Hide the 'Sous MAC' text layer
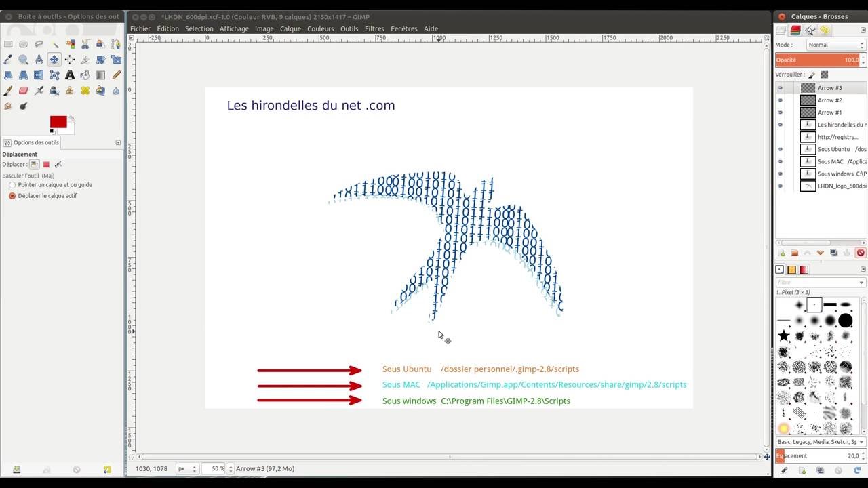 pos(780,161)
